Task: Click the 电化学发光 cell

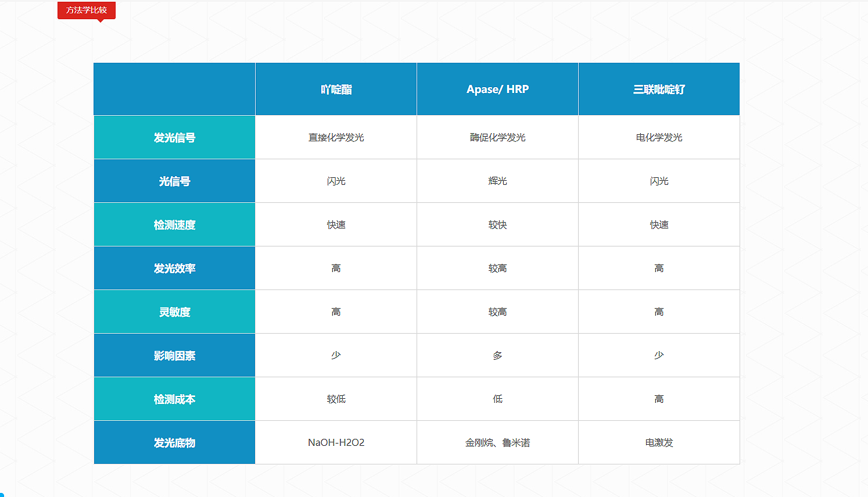Action: coord(659,138)
